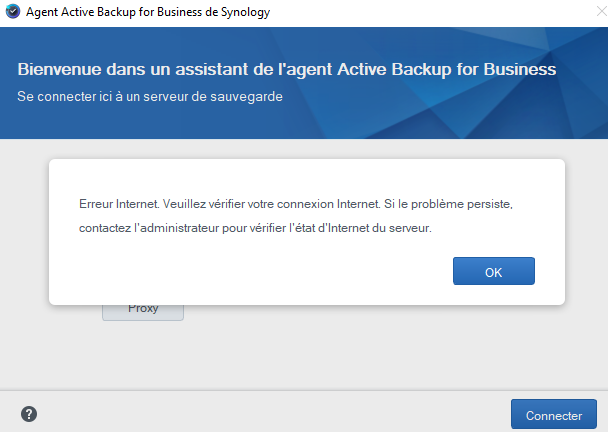Image resolution: width=608 pixels, height=432 pixels.
Task: Click the Active Backup shield icon in title bar
Action: (11, 13)
